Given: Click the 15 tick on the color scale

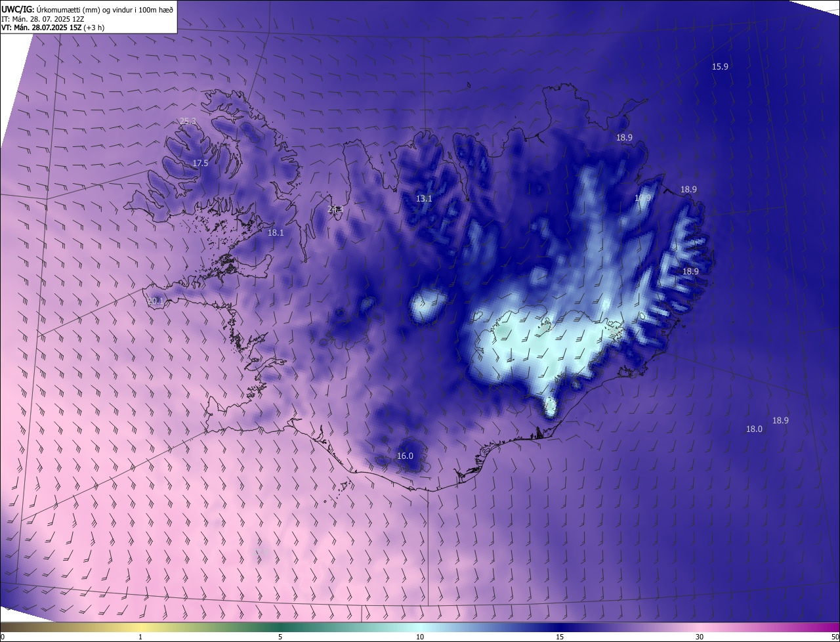Looking at the screenshot, I should [x=560, y=637].
